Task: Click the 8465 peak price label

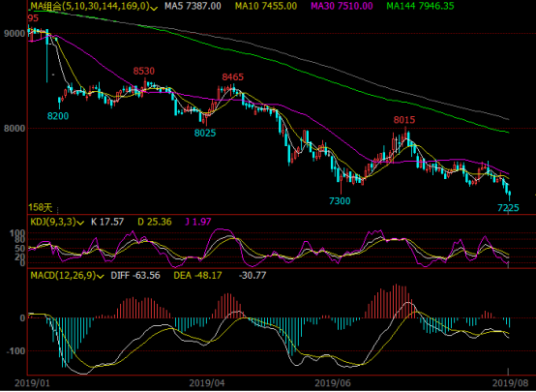Action: (x=233, y=77)
